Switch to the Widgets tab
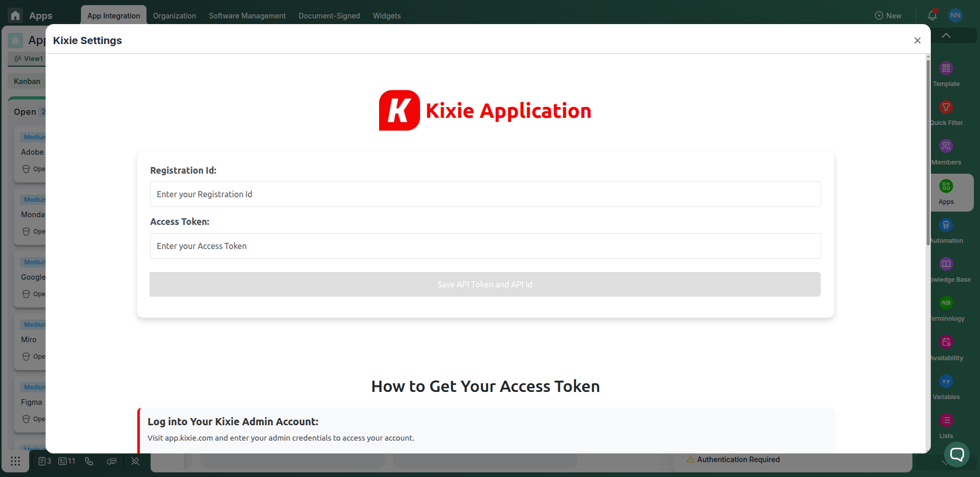Viewport: 980px width, 477px height. [x=386, y=16]
